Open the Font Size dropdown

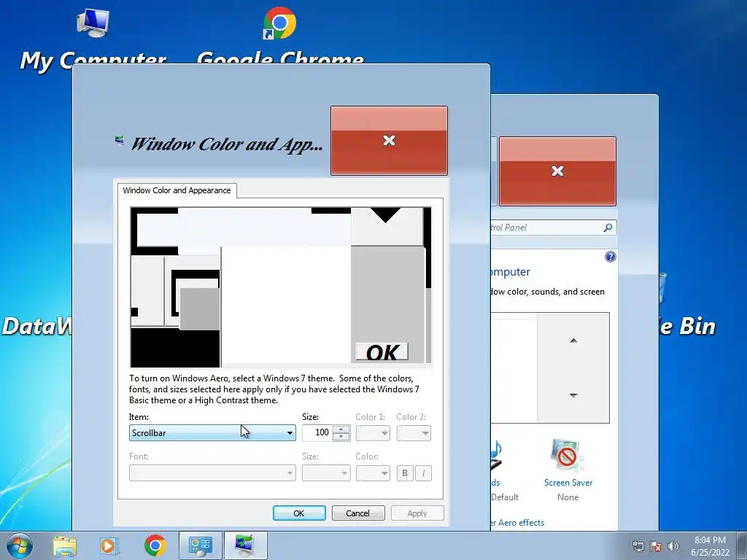(x=326, y=472)
